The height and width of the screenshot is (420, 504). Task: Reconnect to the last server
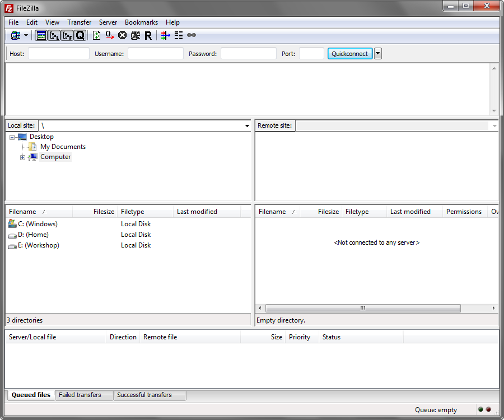point(148,35)
